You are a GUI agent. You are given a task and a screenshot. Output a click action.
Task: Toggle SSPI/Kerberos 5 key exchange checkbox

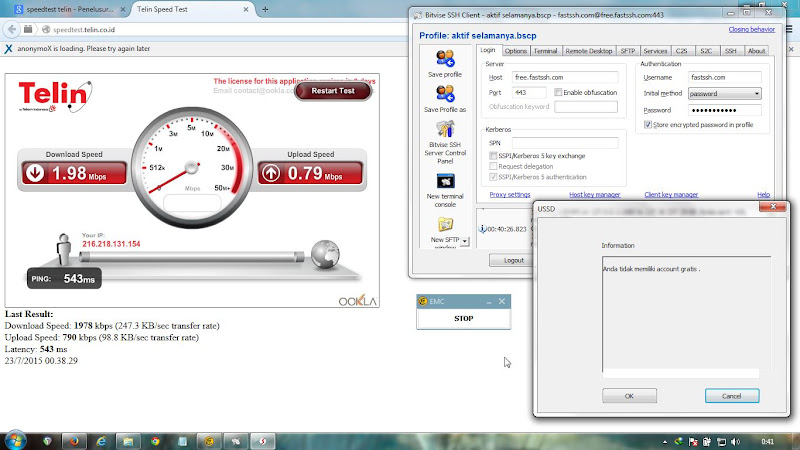[493, 156]
